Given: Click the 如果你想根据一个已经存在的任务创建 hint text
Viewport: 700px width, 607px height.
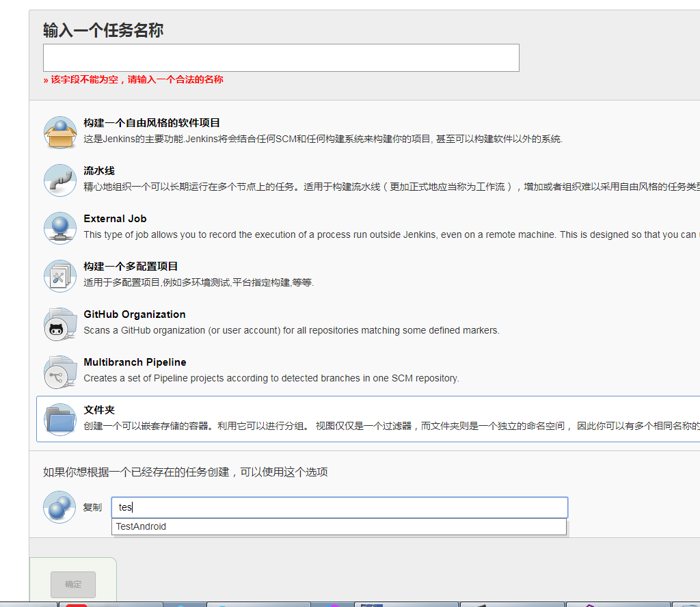Looking at the screenshot, I should click(185, 472).
